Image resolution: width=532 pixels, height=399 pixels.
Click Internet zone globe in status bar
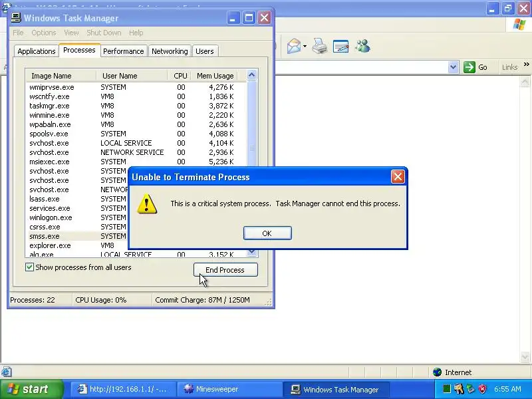[x=437, y=372]
